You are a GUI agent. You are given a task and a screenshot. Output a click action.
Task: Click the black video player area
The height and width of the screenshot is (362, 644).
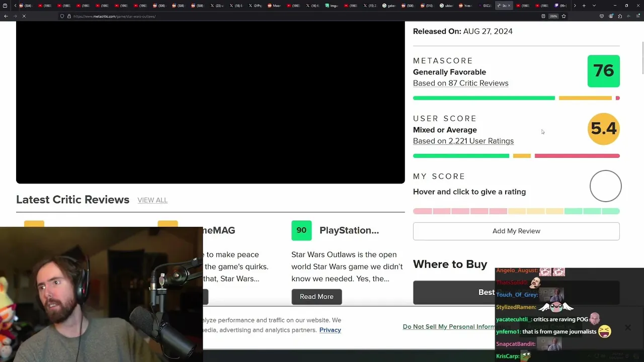point(210,103)
